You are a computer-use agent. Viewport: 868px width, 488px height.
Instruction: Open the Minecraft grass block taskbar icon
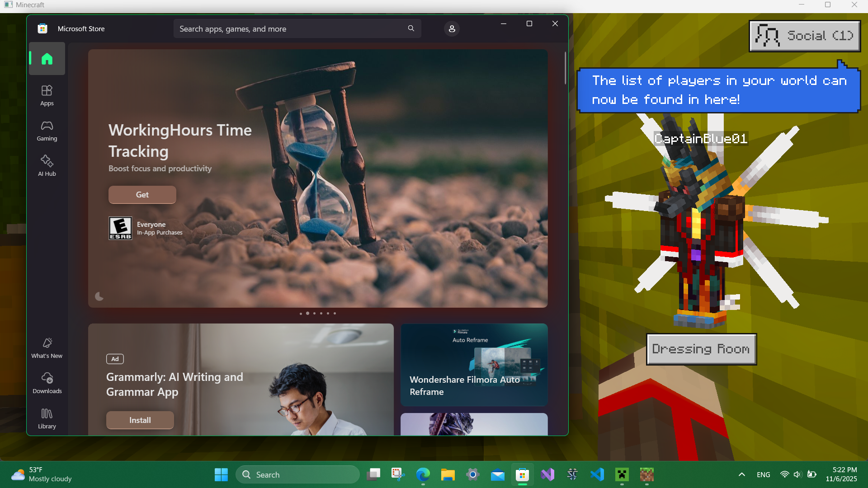pos(647,475)
